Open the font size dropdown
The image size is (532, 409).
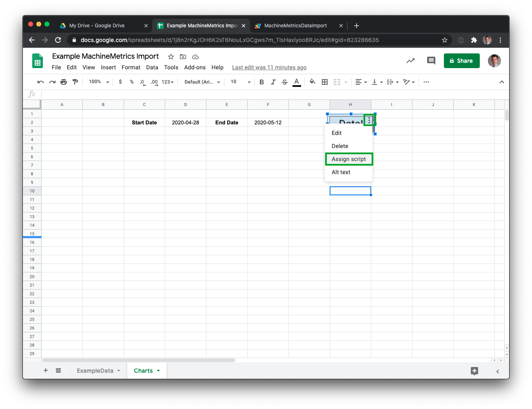click(x=240, y=82)
